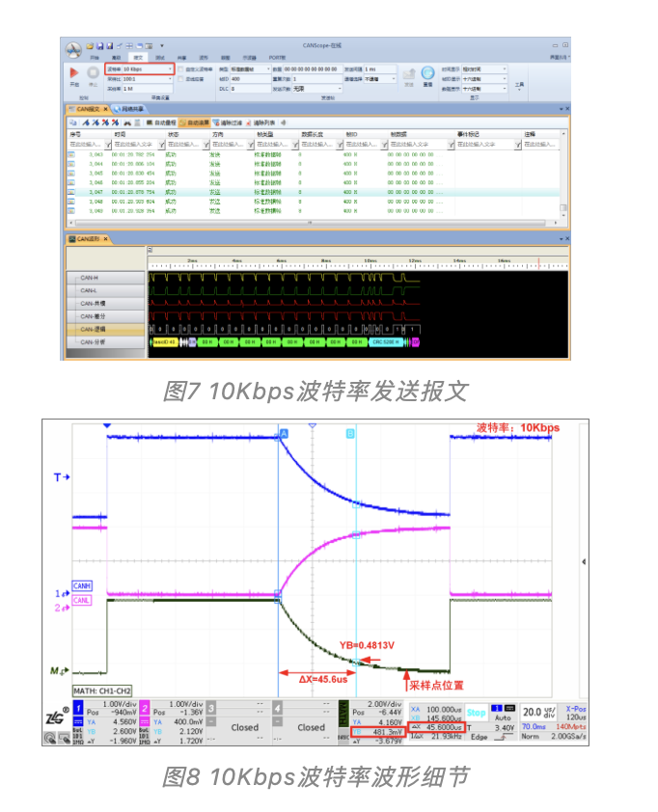This screenshot has height=812, width=658.
Task: Open the time display format dropdown
Action: (x=484, y=68)
